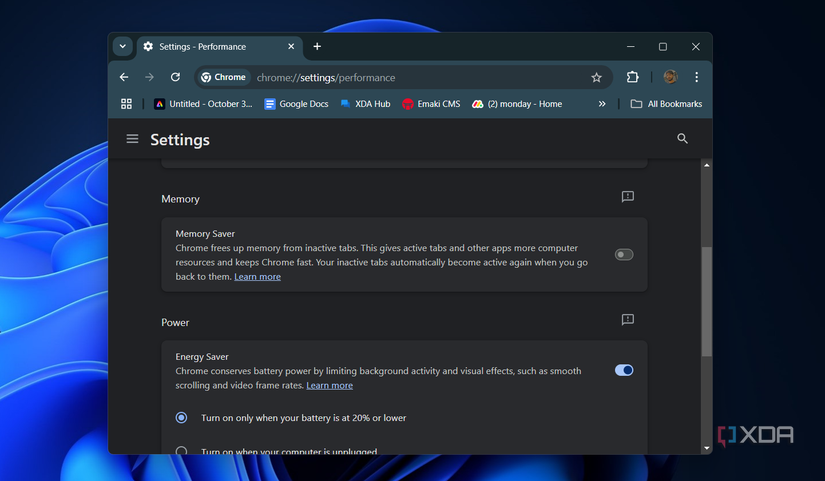Open the apps grid in bookmarks bar
The width and height of the screenshot is (825, 481).
click(x=126, y=104)
